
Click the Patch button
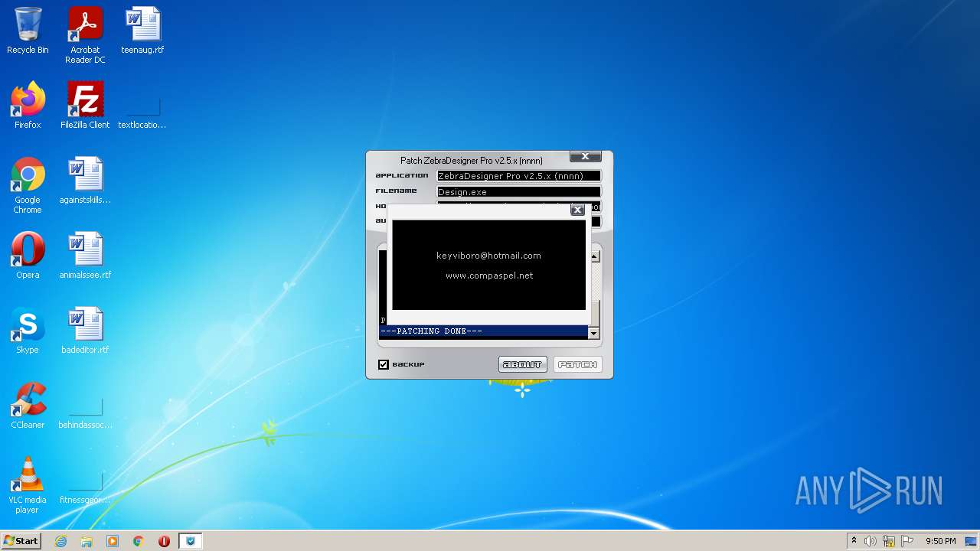[577, 364]
